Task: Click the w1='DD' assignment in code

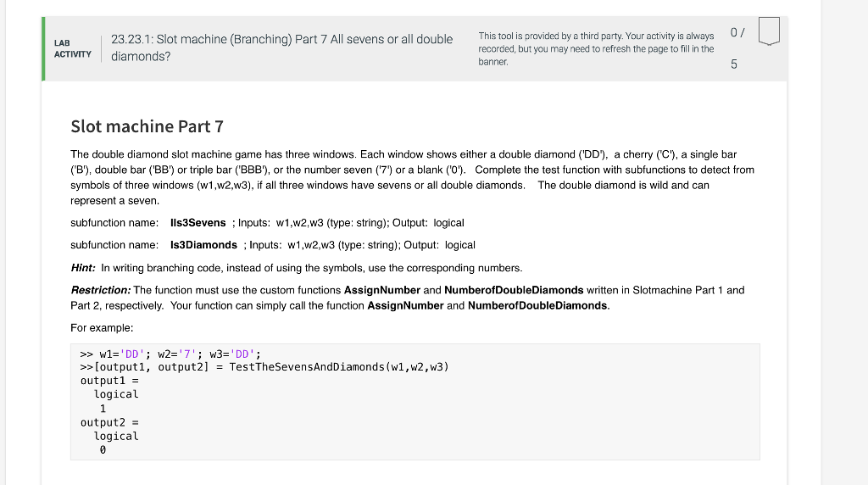Action: pos(122,354)
